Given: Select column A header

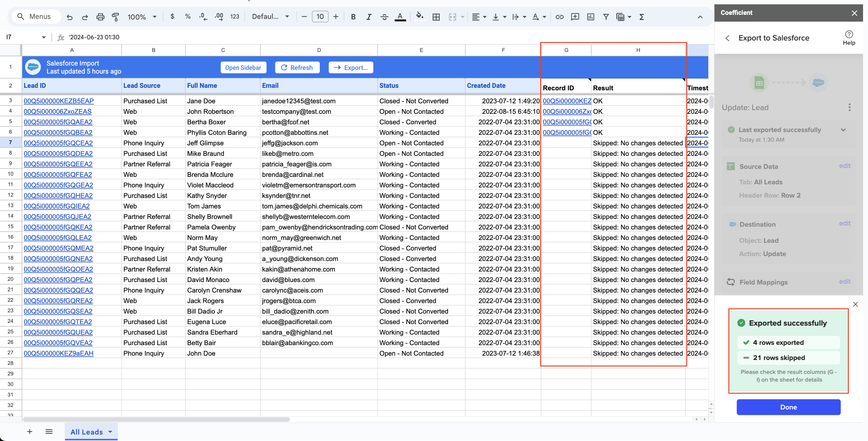Looking at the screenshot, I should point(72,50).
